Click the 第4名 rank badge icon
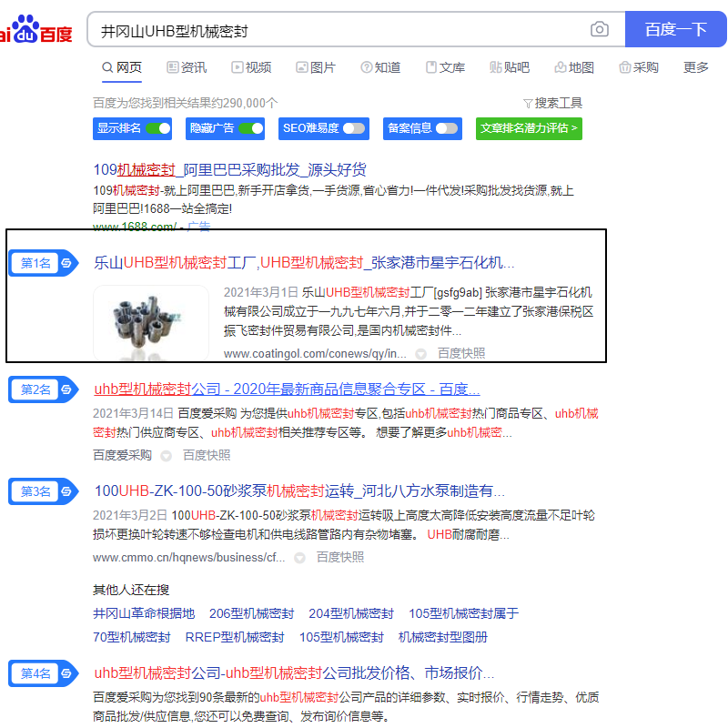This screenshot has width=728, height=728. click(44, 673)
